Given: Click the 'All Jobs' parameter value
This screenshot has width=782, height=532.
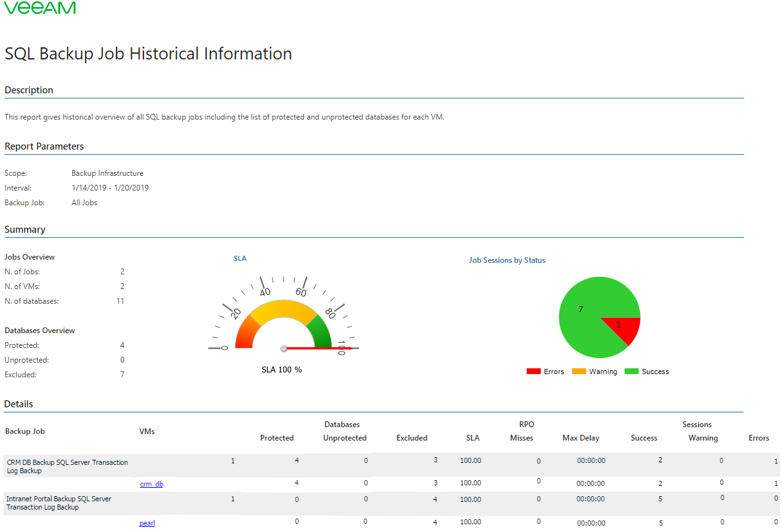Looking at the screenshot, I should [84, 203].
